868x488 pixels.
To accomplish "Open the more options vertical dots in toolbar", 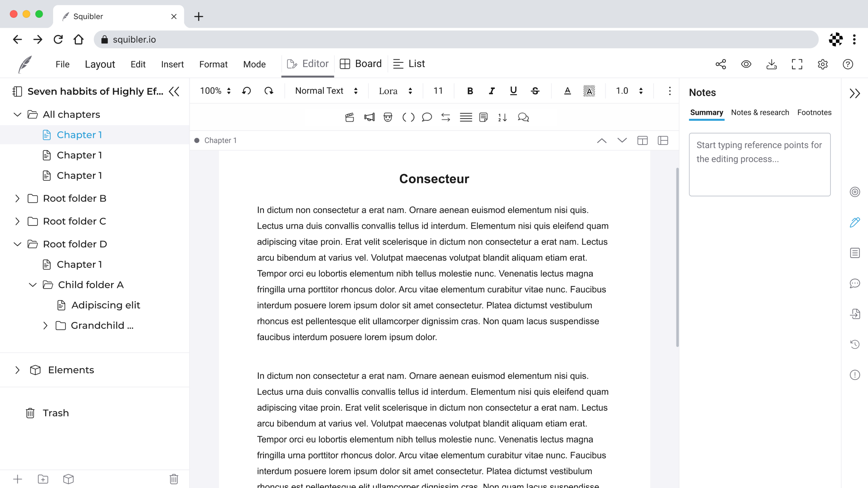I will (x=670, y=91).
